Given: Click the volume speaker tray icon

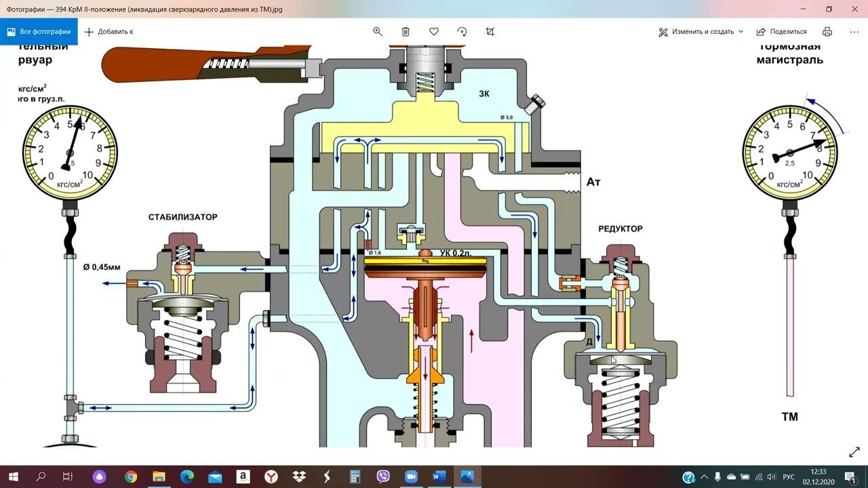Looking at the screenshot, I should coord(772,477).
